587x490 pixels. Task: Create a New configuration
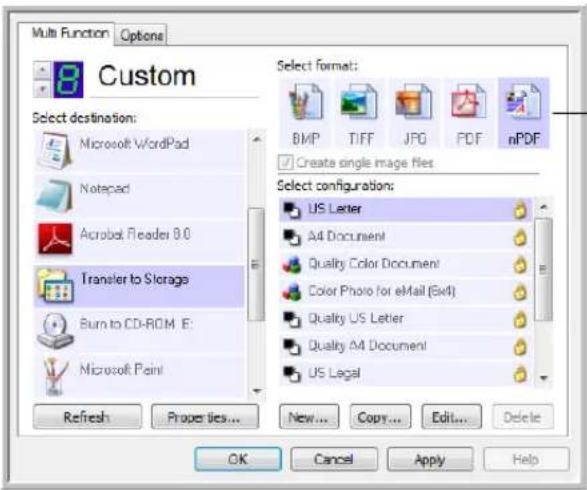click(x=309, y=417)
